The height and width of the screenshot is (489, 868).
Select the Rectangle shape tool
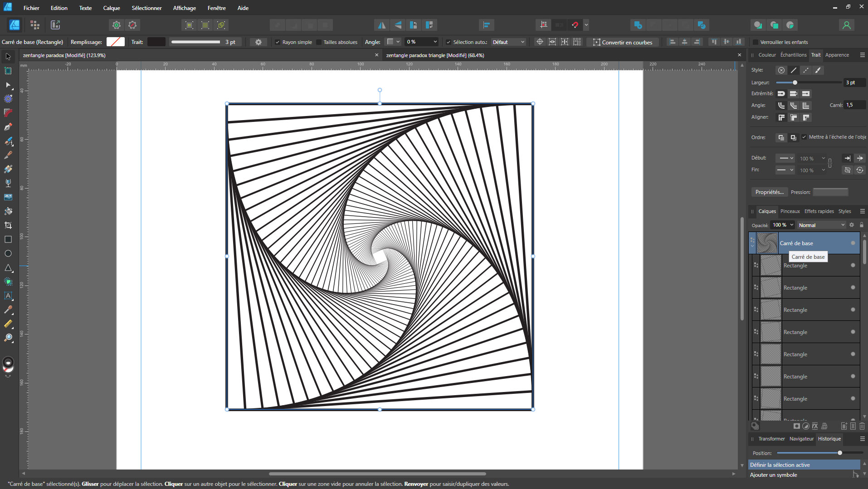(8, 239)
